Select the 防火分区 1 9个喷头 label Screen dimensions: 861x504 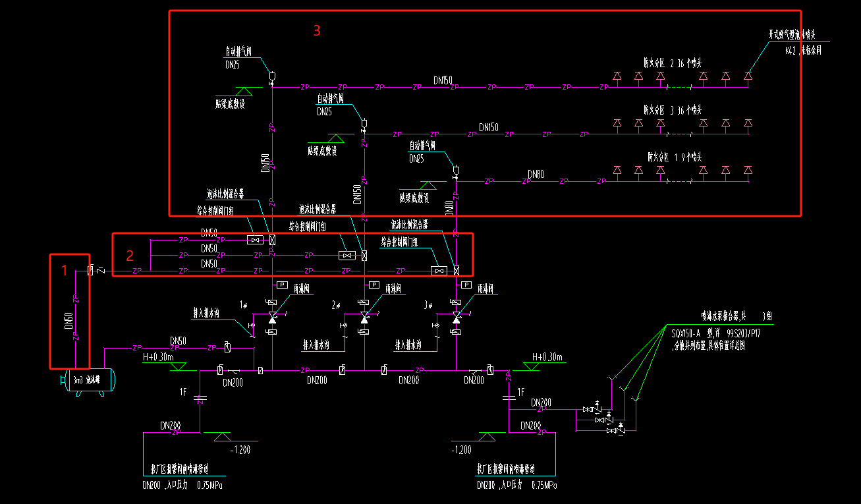pos(675,157)
